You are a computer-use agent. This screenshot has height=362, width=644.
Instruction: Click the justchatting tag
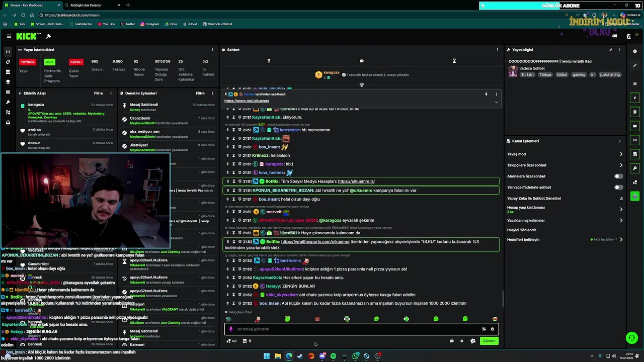(x=610, y=75)
